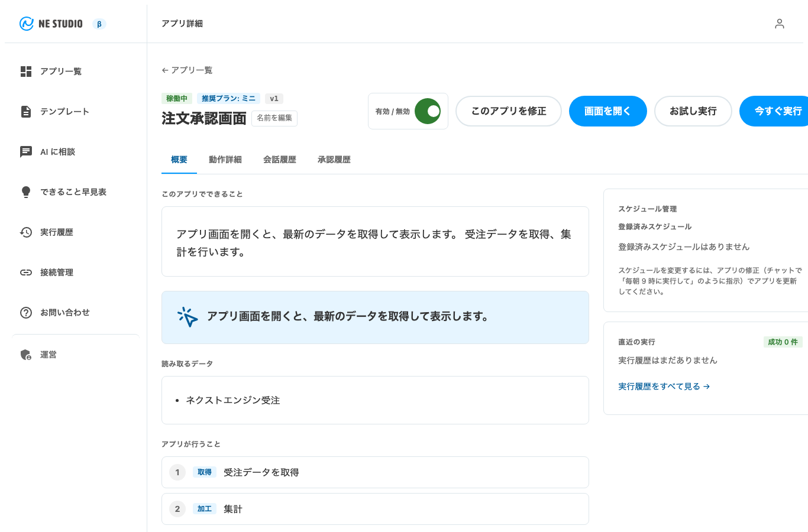Click the 加工 tag in step 2
The image size is (808, 532).
click(x=205, y=509)
